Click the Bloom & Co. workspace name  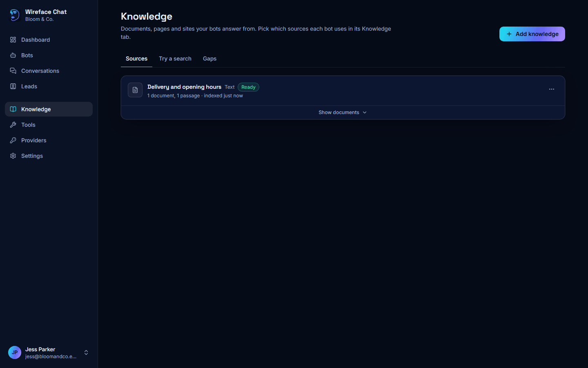pos(39,19)
